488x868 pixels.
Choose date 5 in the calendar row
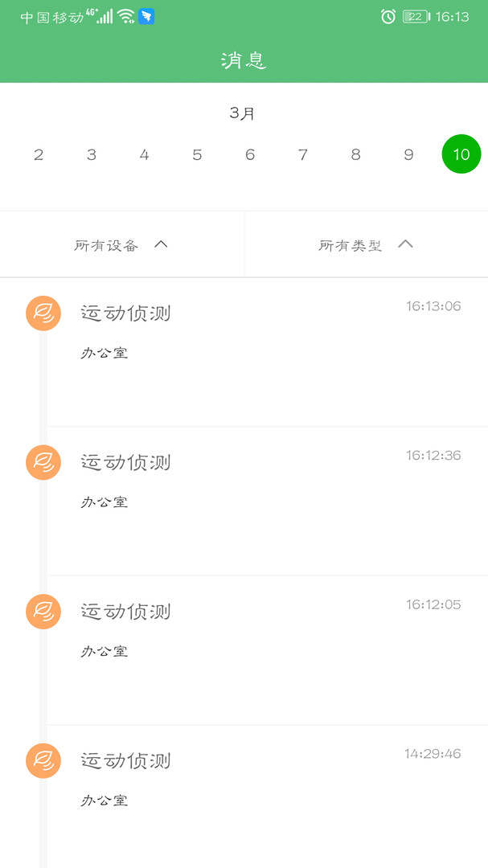pyautogui.click(x=197, y=154)
